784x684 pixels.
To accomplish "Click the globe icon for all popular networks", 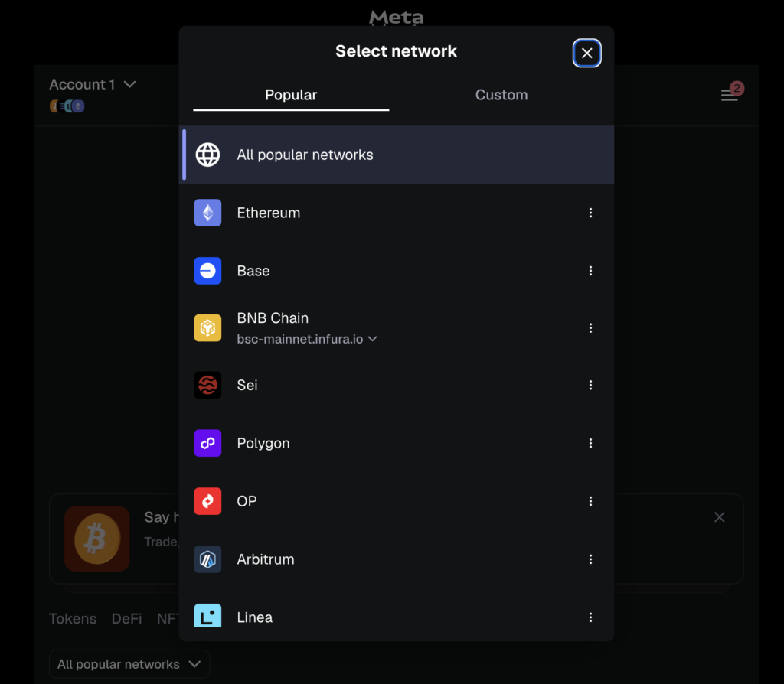I will (207, 154).
